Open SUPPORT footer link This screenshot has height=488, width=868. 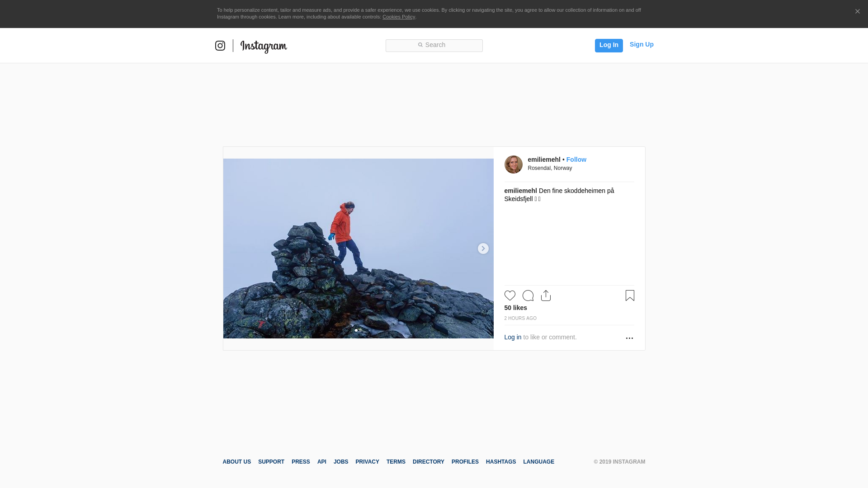(x=271, y=462)
